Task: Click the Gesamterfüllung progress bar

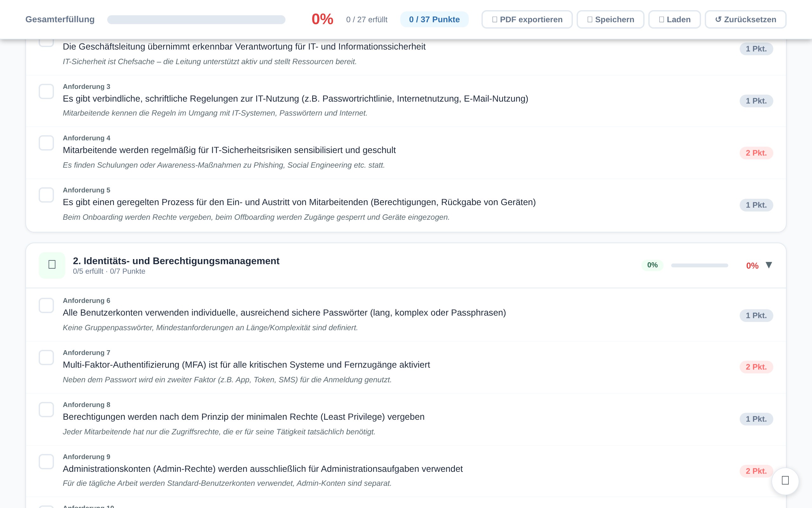Action: 196,19
